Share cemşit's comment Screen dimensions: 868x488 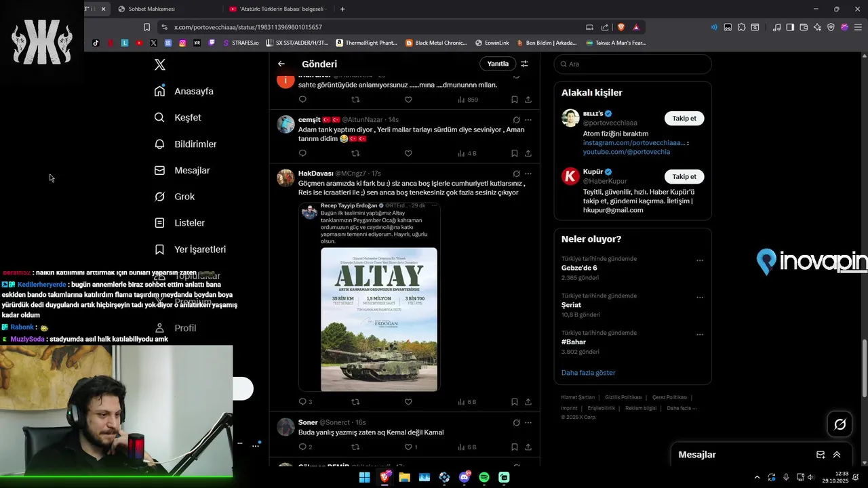point(528,153)
